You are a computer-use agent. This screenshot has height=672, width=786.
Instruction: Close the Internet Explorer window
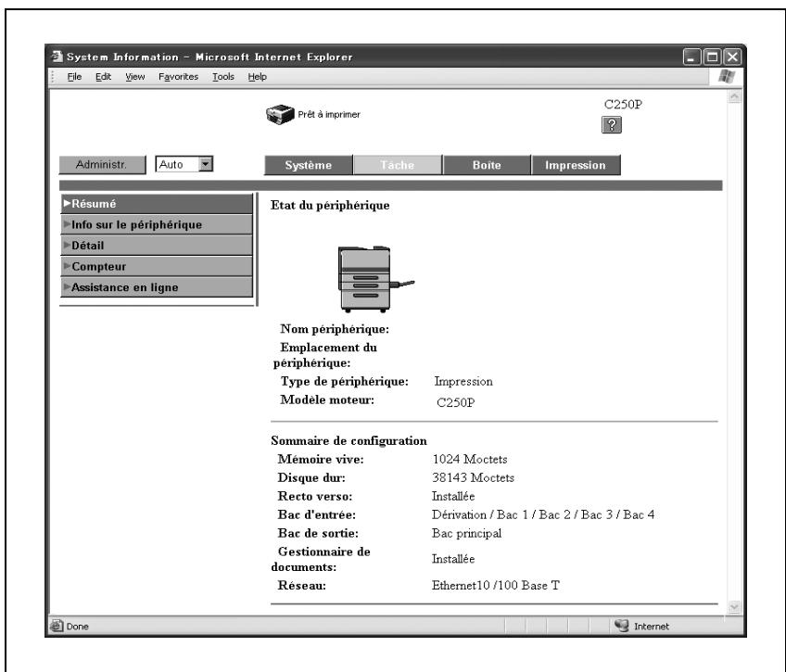click(732, 57)
